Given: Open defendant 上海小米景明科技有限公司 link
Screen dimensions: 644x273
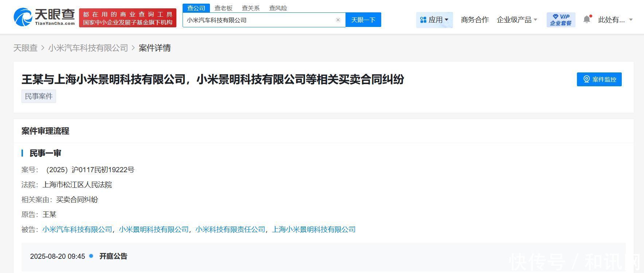Looking at the screenshot, I should tap(314, 229).
